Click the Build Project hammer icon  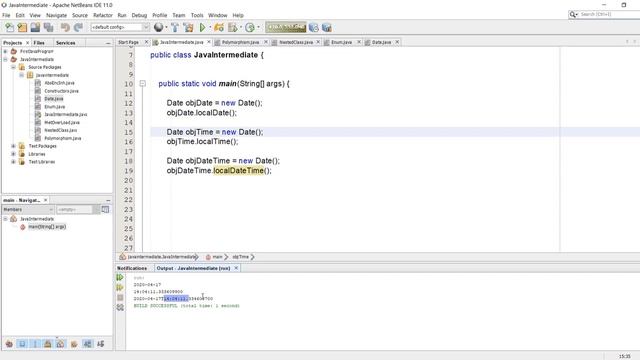point(175,27)
